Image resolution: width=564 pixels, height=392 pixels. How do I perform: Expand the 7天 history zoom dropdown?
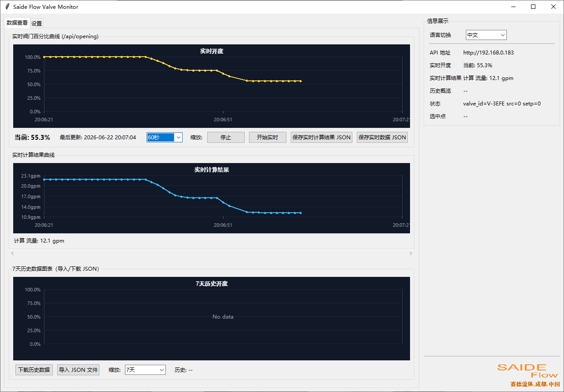click(x=145, y=370)
